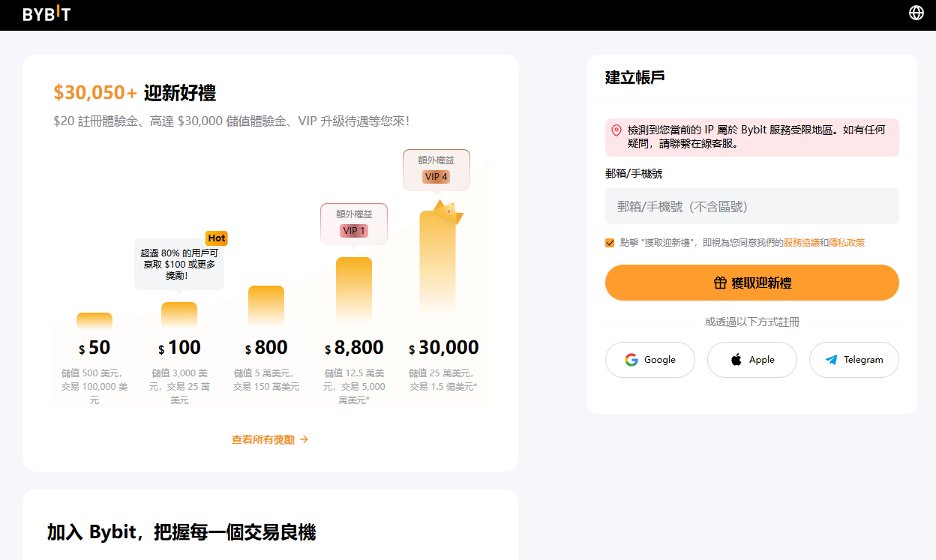
Task: Click the VIP 1 badge
Action: tap(354, 231)
